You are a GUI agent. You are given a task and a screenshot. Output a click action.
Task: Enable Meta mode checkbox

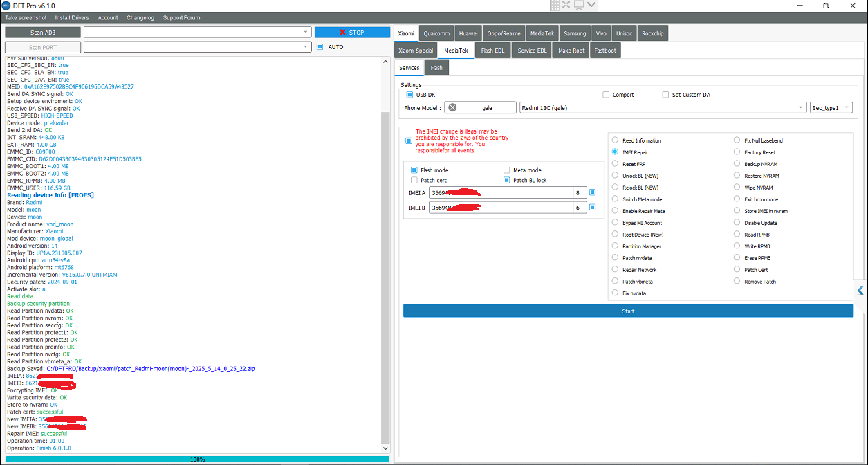click(x=506, y=170)
